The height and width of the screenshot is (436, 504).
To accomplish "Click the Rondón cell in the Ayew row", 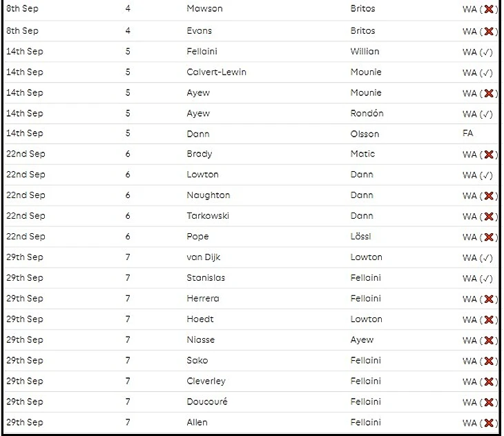I will 367,113.
